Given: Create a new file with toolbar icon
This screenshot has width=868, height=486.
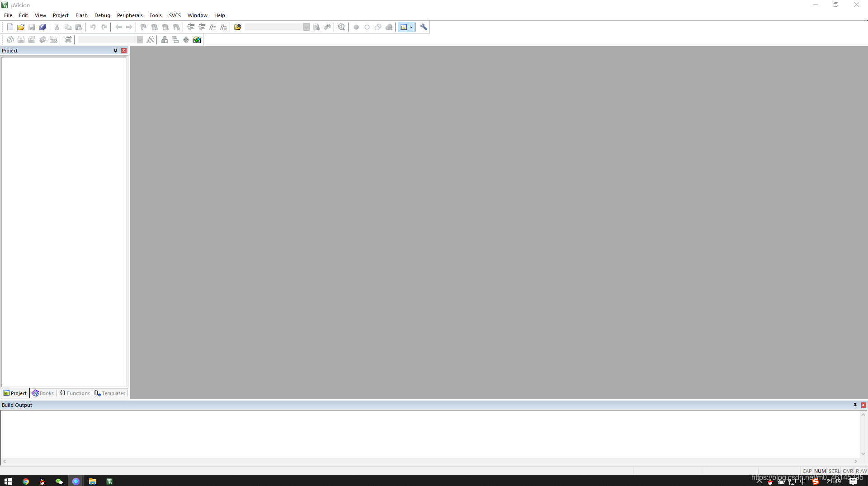Looking at the screenshot, I should 10,27.
